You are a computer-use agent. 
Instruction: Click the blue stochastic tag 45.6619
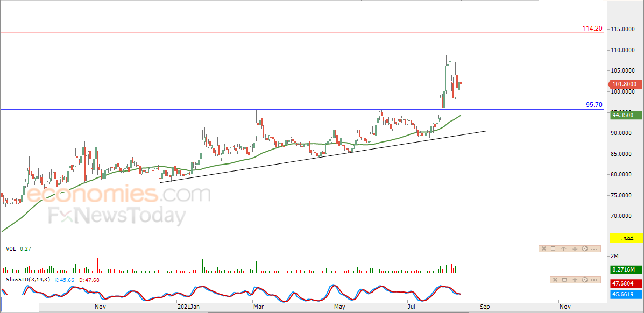coord(625,294)
